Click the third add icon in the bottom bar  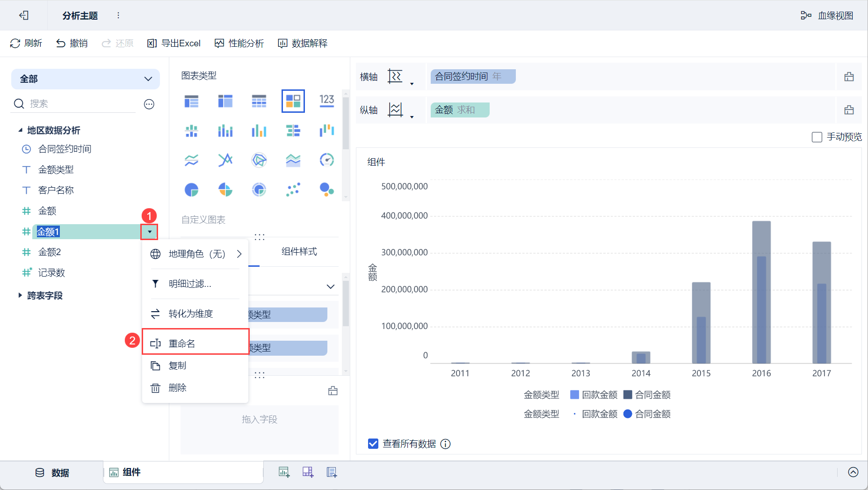tap(332, 472)
